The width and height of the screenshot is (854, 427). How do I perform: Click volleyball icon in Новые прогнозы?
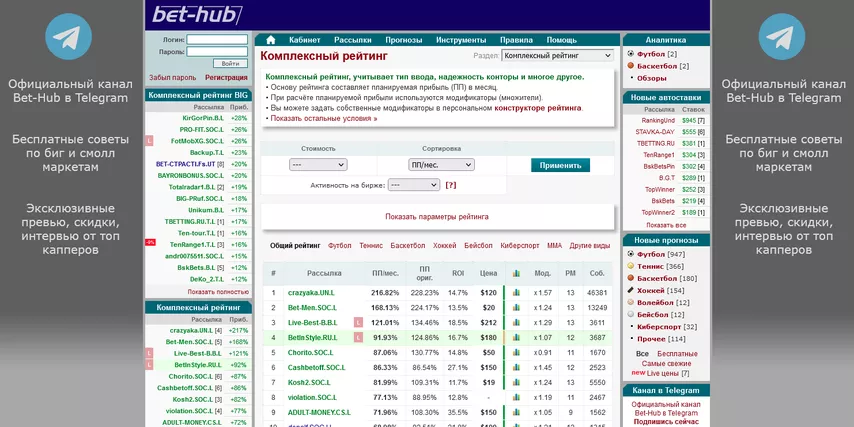click(631, 302)
